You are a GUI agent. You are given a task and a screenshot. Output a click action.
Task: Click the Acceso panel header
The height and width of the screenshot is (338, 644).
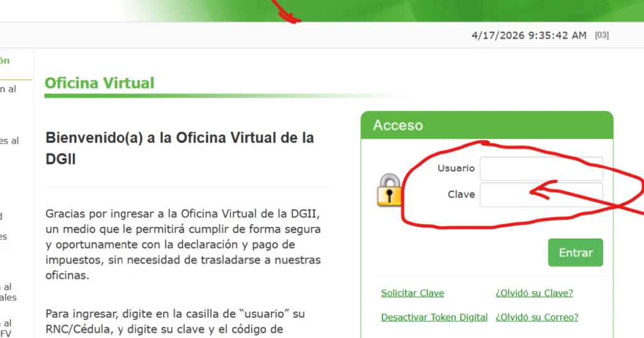487,125
